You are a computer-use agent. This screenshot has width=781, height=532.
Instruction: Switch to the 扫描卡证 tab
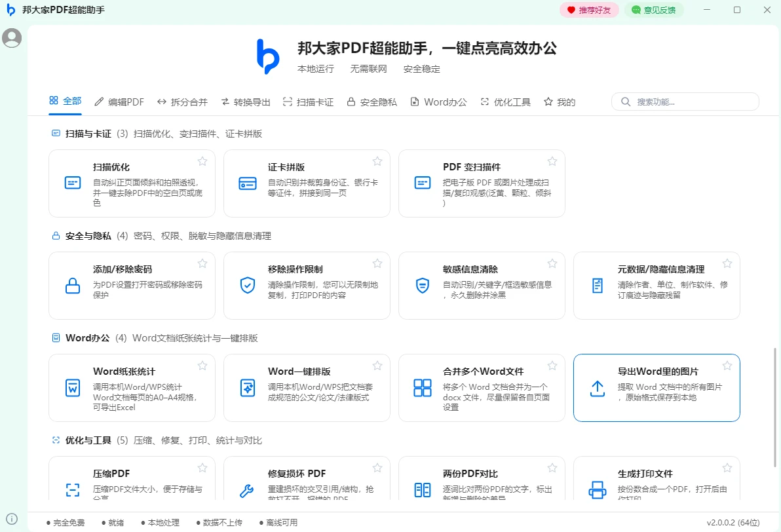pos(309,102)
